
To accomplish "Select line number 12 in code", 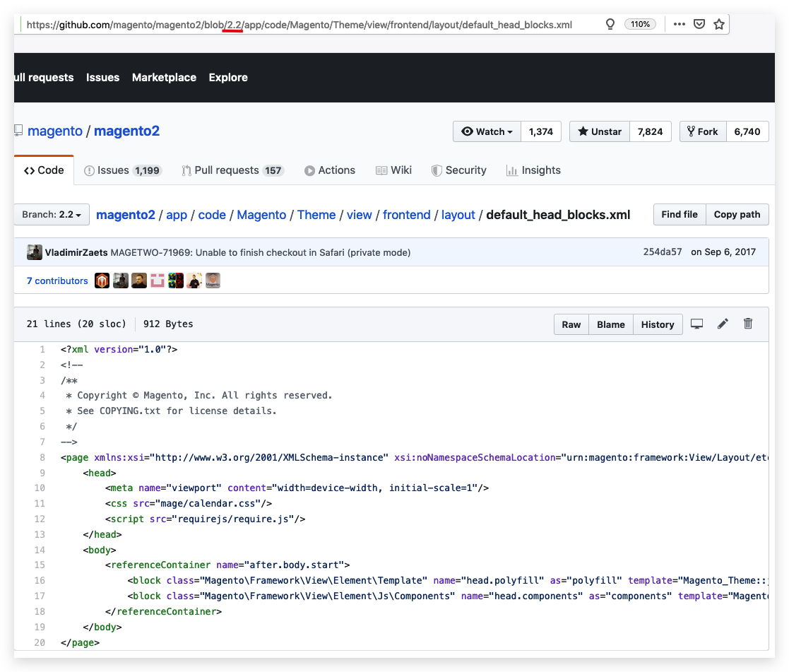I will (40, 519).
